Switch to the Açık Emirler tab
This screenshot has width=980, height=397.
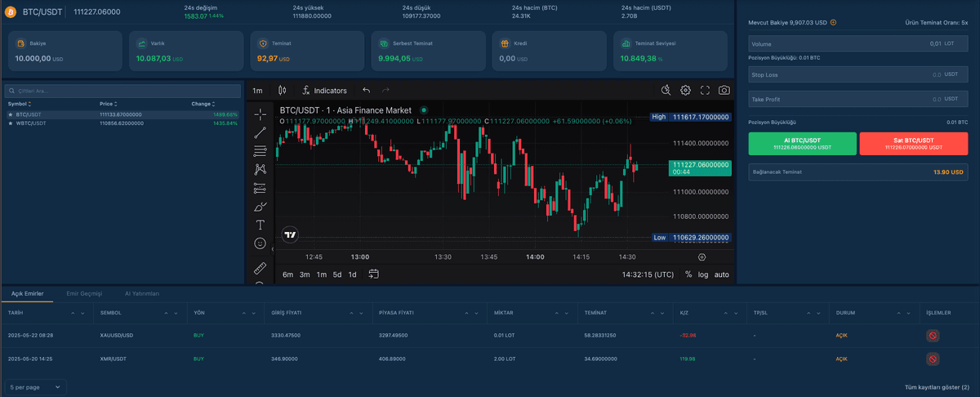(x=27, y=293)
